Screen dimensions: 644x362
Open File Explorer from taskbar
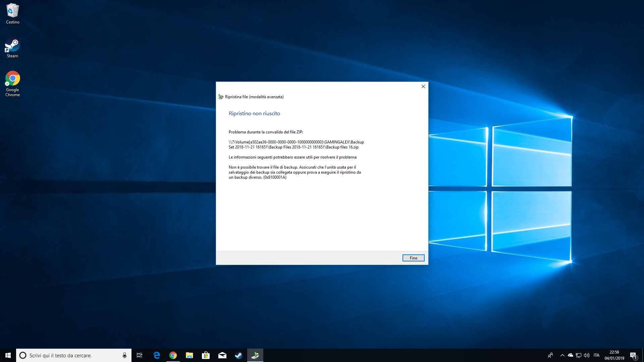189,355
